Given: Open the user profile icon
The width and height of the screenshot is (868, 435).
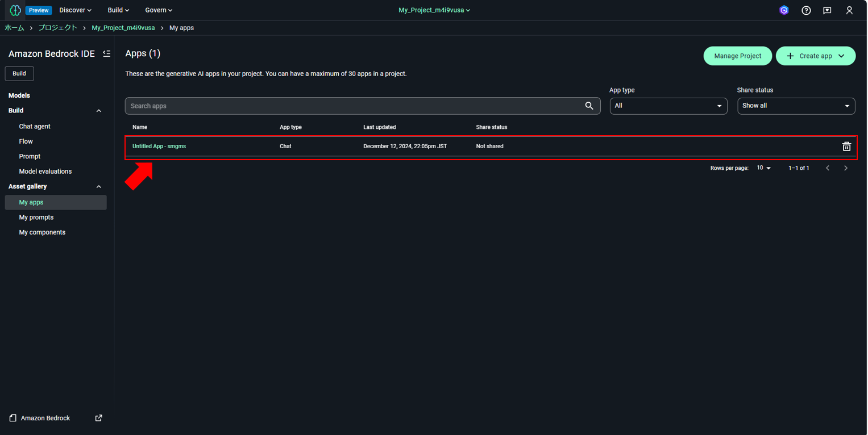Looking at the screenshot, I should click(849, 10).
